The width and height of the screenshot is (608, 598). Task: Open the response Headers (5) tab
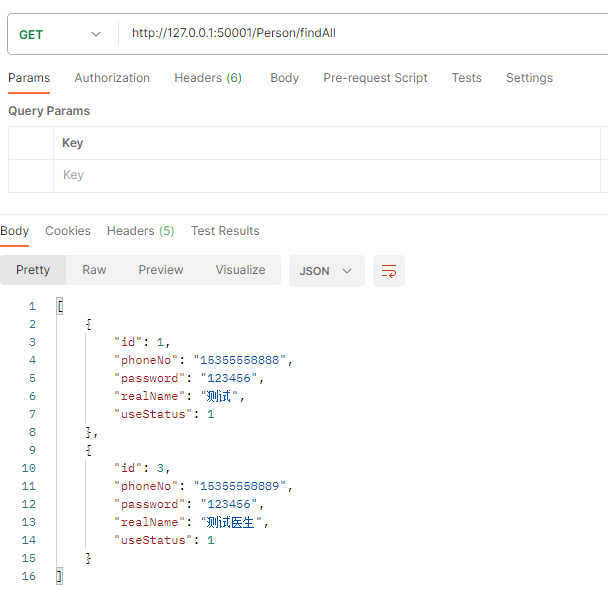pyautogui.click(x=140, y=231)
